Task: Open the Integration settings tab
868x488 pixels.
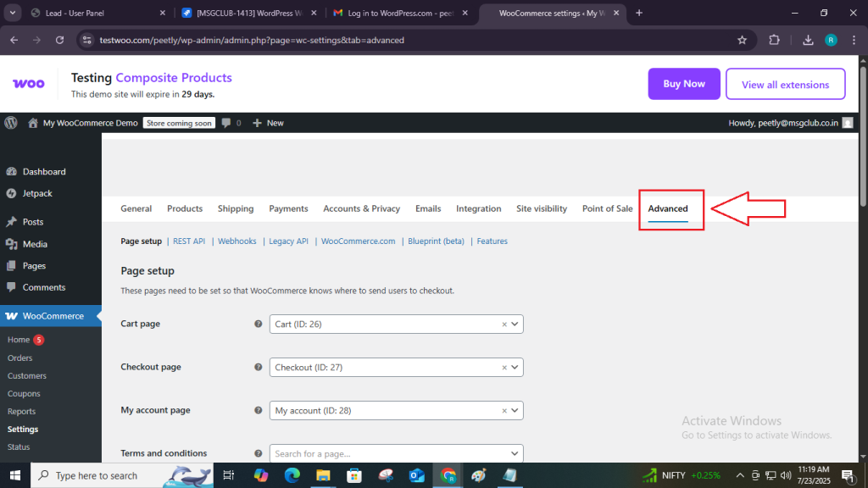Action: click(x=479, y=208)
